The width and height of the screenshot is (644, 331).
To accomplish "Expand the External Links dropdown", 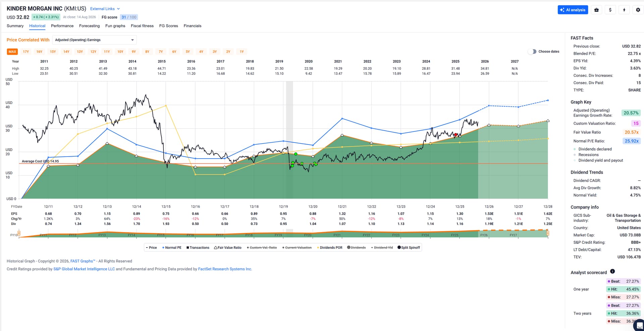I will (105, 9).
